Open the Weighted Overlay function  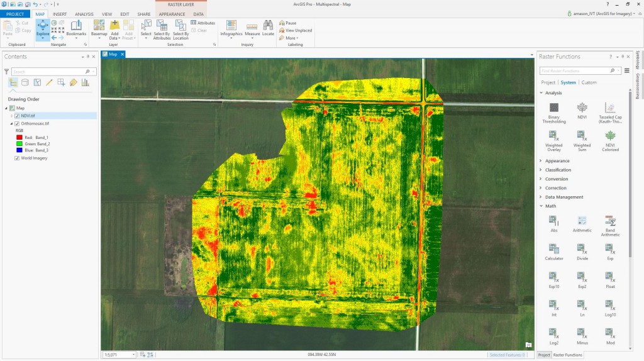tap(553, 141)
